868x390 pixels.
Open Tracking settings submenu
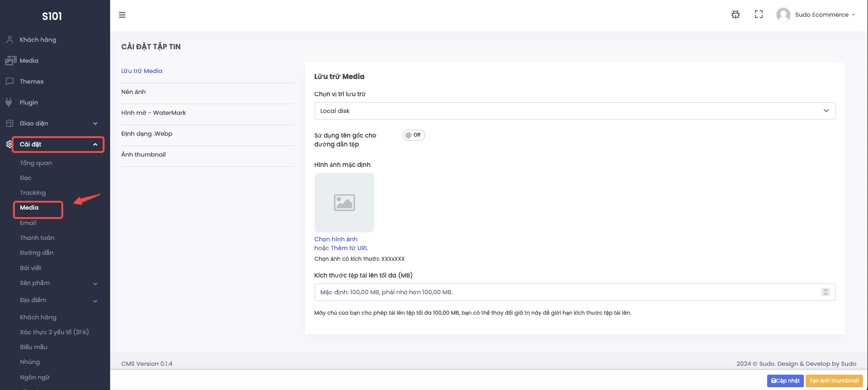[33, 193]
